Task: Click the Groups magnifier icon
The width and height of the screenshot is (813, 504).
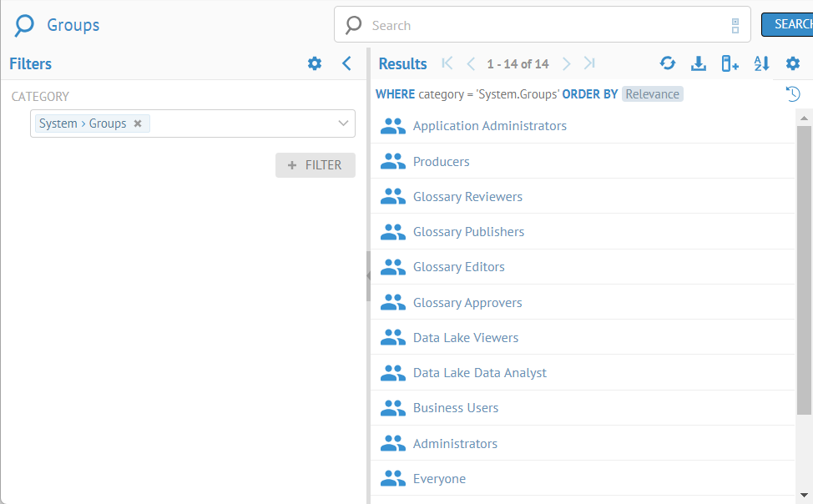Action: click(x=25, y=25)
